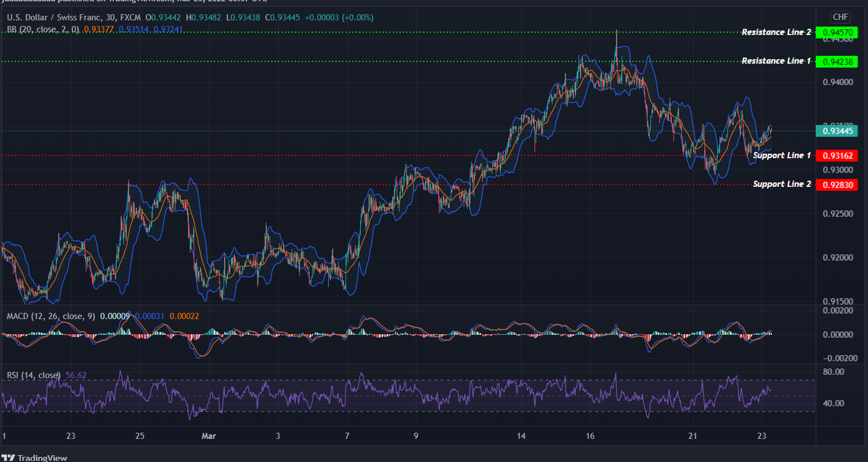Click the teal current price tag 0.93445
The image size is (868, 462).
click(x=837, y=131)
